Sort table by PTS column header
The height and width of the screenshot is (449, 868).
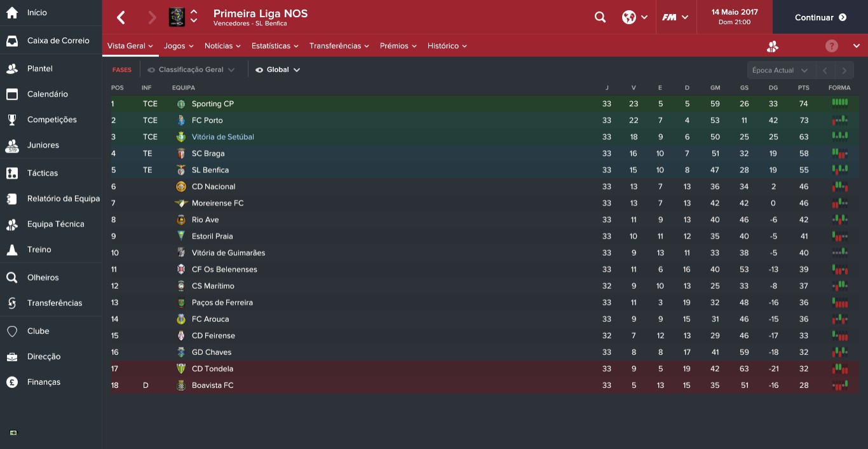click(x=804, y=88)
